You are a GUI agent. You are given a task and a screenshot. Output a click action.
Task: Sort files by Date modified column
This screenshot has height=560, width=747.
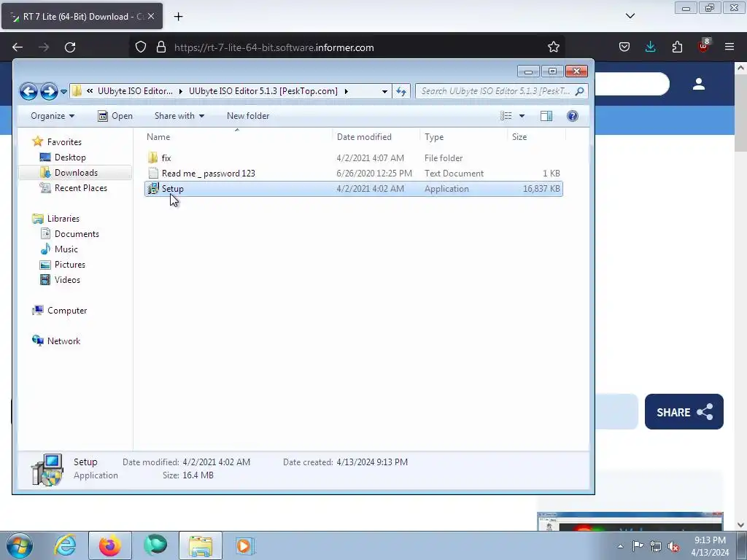pyautogui.click(x=376, y=136)
